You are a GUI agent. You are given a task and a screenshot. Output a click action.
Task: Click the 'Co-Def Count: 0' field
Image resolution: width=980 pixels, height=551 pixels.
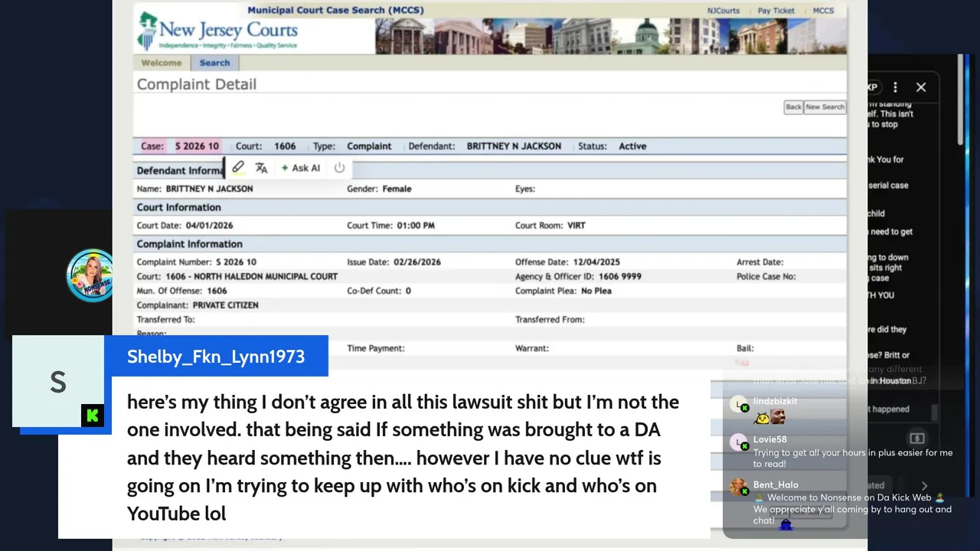pyautogui.click(x=379, y=291)
